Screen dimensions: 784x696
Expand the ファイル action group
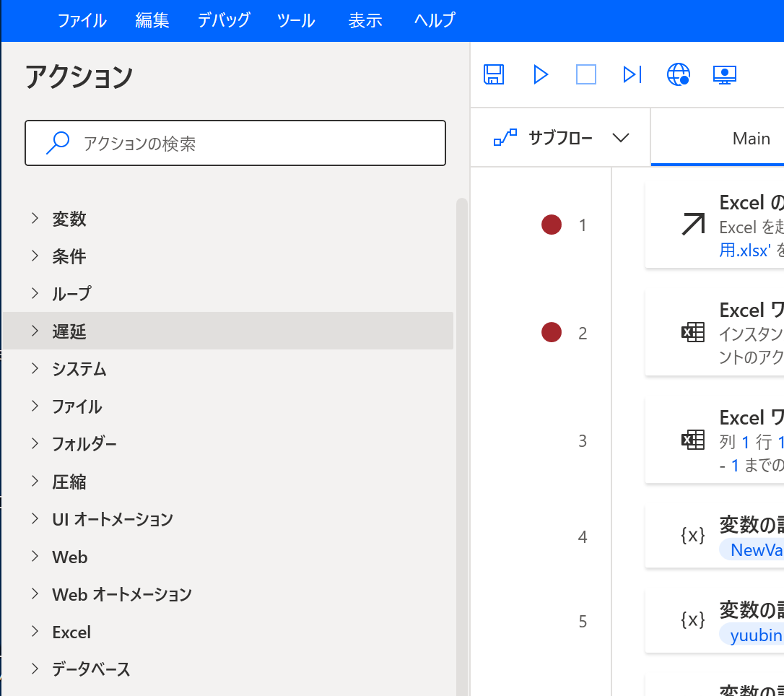pos(35,406)
